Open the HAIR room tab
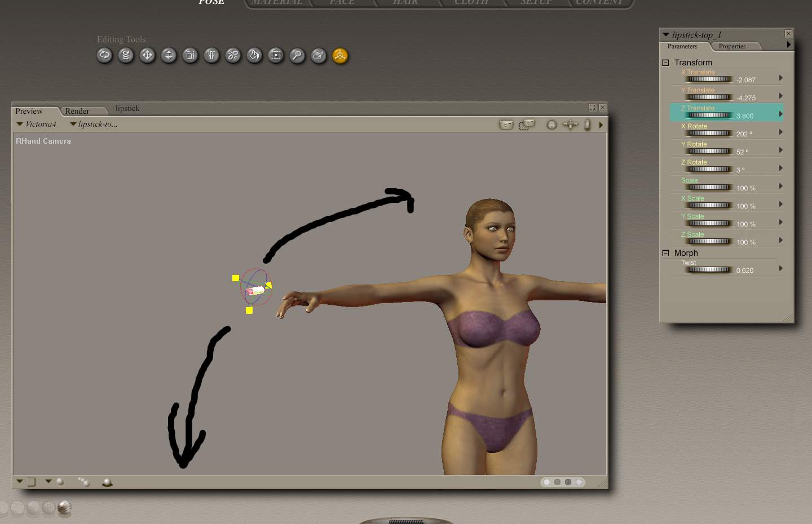Viewport: 812px width, 524px height. coord(405,3)
